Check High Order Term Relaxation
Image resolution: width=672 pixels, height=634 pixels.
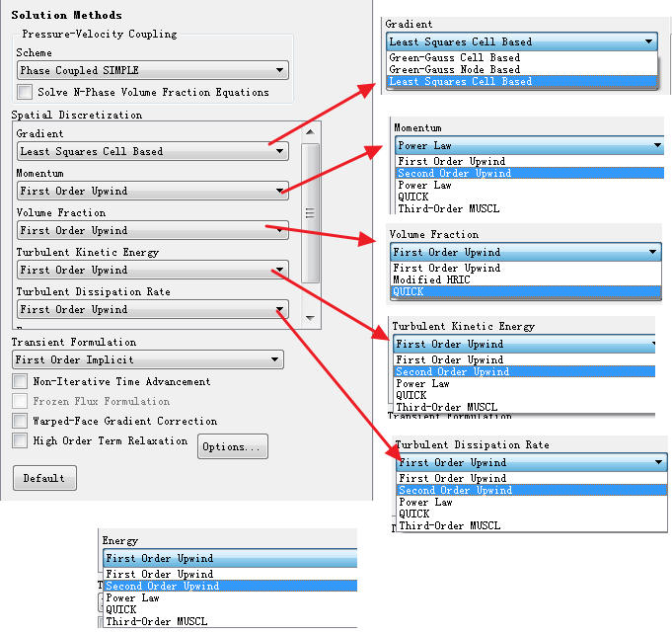tap(20, 441)
